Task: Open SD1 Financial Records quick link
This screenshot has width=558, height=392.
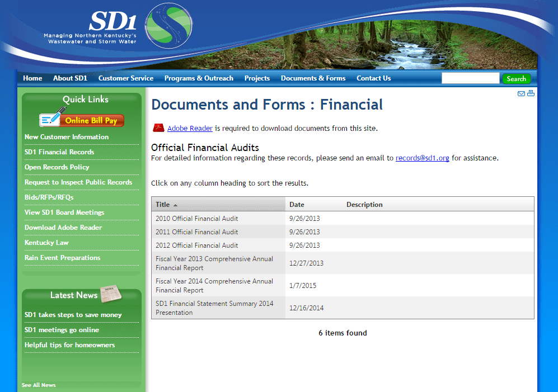Action: pyautogui.click(x=59, y=152)
